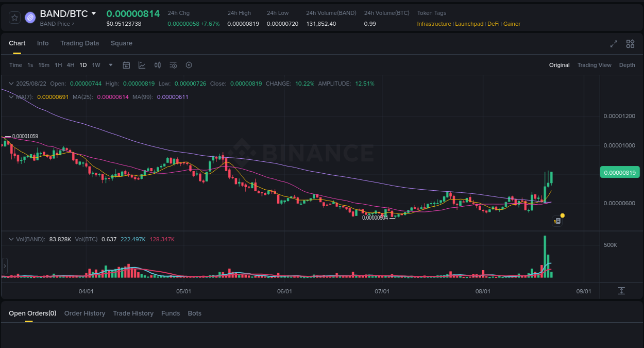644x348 pixels.
Task: Open the technical indicators line-chart icon
Action: pos(142,65)
